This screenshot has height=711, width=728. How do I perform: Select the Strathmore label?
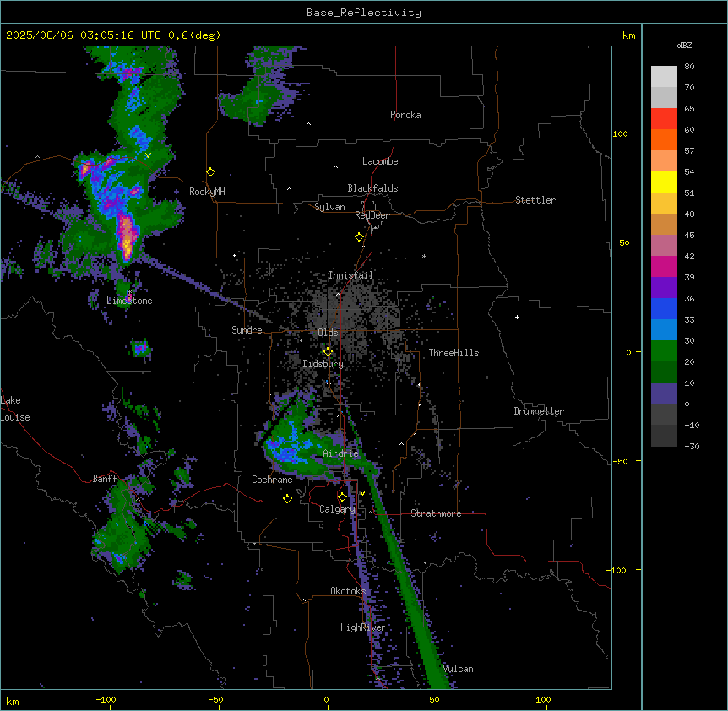point(436,513)
